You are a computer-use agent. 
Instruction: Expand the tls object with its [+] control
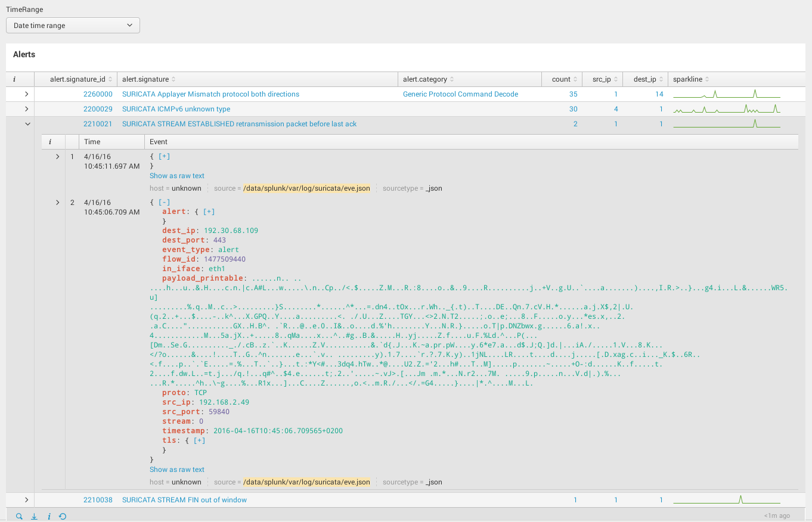pyautogui.click(x=200, y=440)
